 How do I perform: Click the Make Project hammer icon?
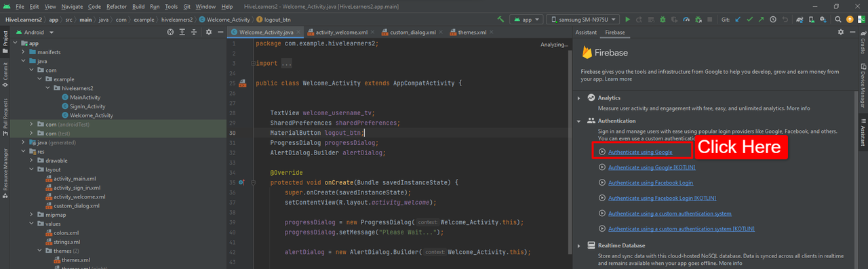[500, 20]
